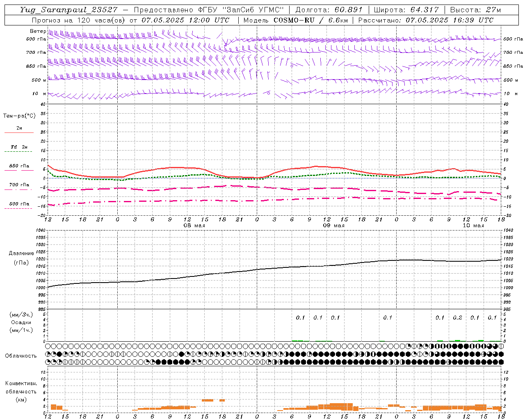This screenshot has height=420, width=525.
Task: Click the solid line sample under 2м
Action: point(19,132)
